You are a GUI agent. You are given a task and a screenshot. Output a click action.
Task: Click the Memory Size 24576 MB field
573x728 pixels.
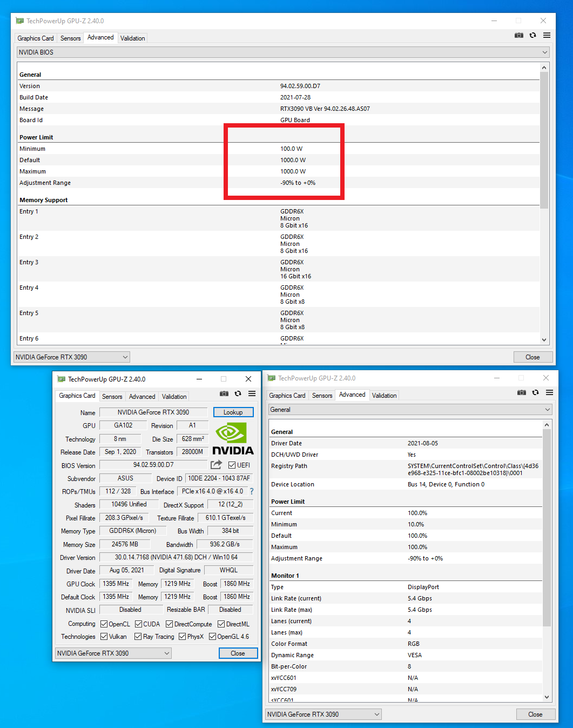point(125,544)
